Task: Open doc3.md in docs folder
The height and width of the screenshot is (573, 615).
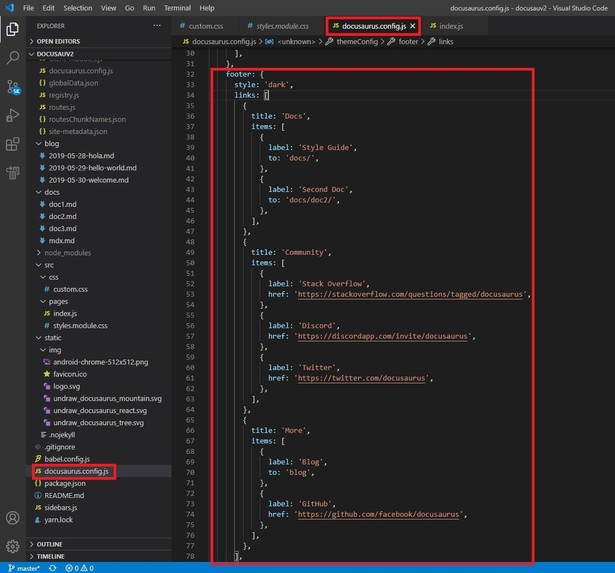Action: point(62,229)
